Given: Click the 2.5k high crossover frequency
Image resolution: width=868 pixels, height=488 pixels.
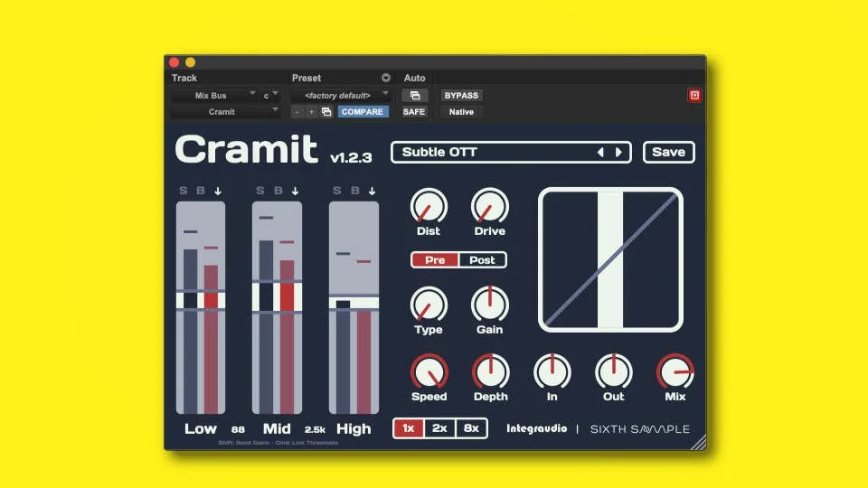Looking at the screenshot, I should (x=315, y=429).
